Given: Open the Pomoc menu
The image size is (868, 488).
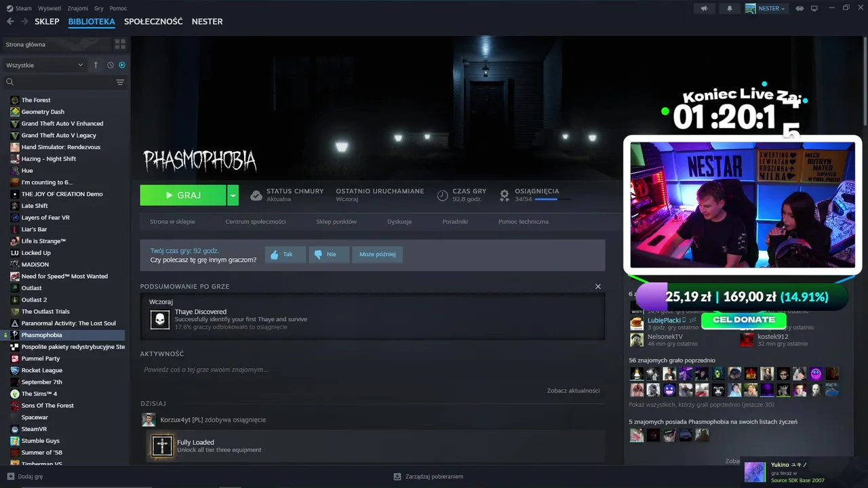Looking at the screenshot, I should [x=118, y=8].
